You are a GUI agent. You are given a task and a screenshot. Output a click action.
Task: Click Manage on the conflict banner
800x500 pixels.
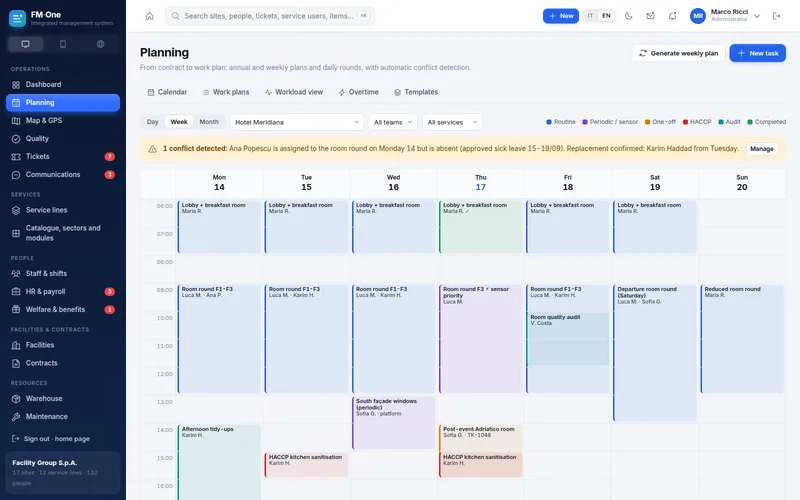click(762, 149)
